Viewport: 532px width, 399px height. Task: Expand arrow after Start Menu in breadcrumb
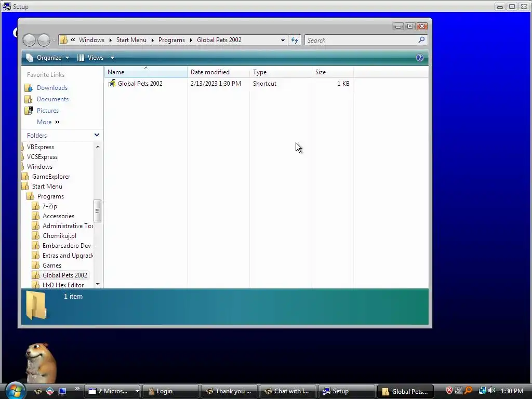click(x=152, y=40)
